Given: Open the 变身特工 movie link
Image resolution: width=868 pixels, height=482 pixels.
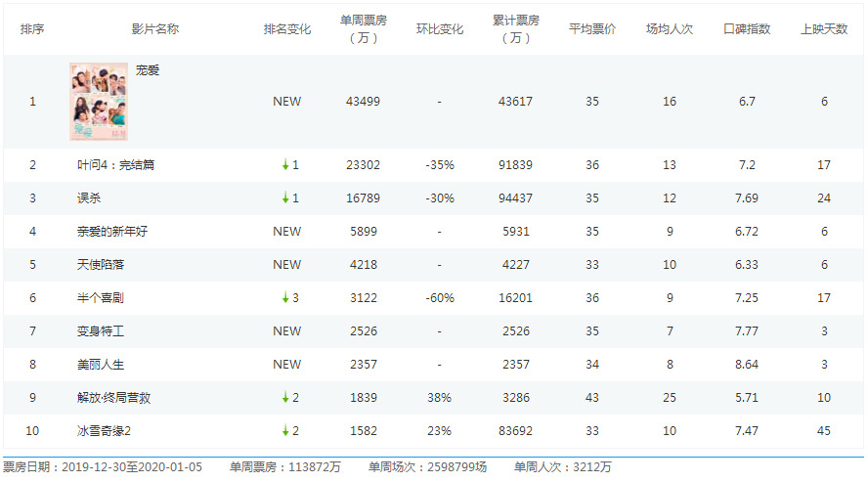Looking at the screenshot, I should pos(101,331).
